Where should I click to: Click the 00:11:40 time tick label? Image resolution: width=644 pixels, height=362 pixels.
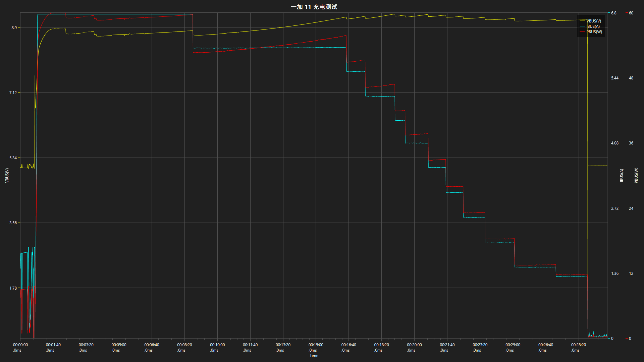tap(250, 347)
